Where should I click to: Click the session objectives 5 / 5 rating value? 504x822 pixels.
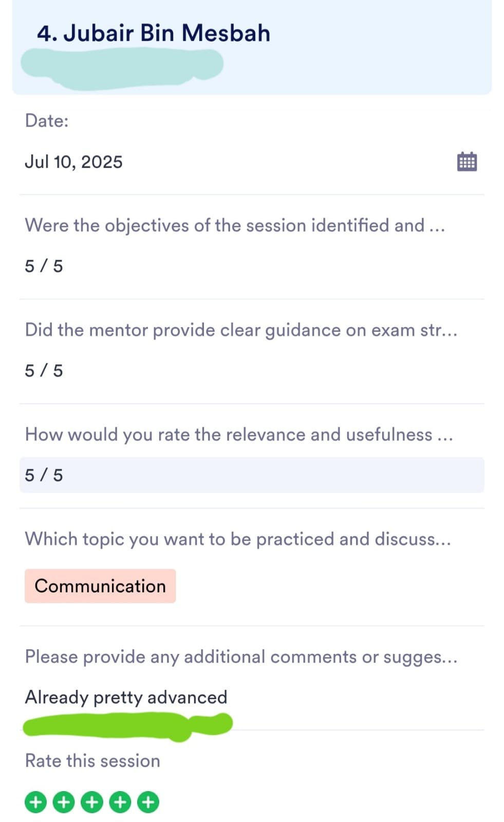(44, 266)
